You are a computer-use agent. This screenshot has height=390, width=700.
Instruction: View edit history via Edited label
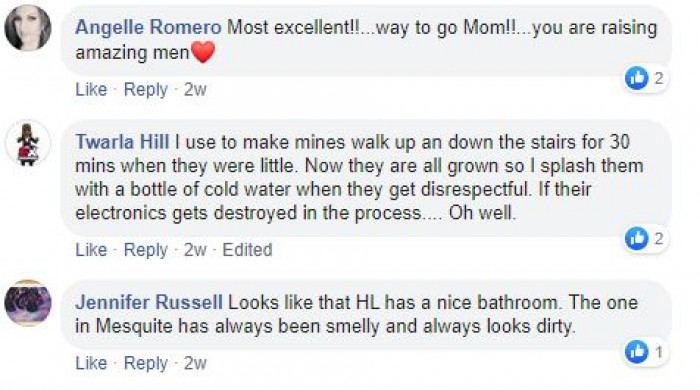pyautogui.click(x=247, y=250)
